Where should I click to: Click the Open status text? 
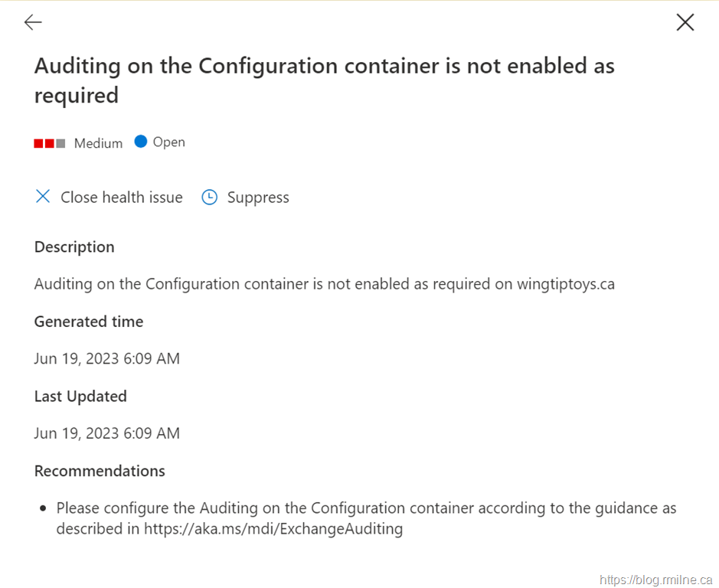coord(168,142)
